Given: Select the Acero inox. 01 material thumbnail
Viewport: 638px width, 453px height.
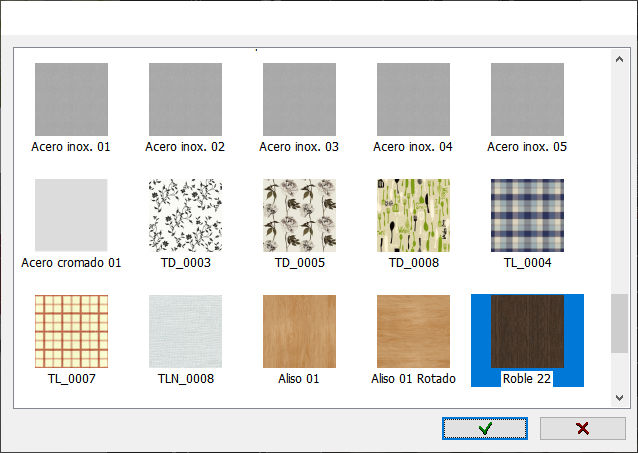Looking at the screenshot, I should [71, 99].
